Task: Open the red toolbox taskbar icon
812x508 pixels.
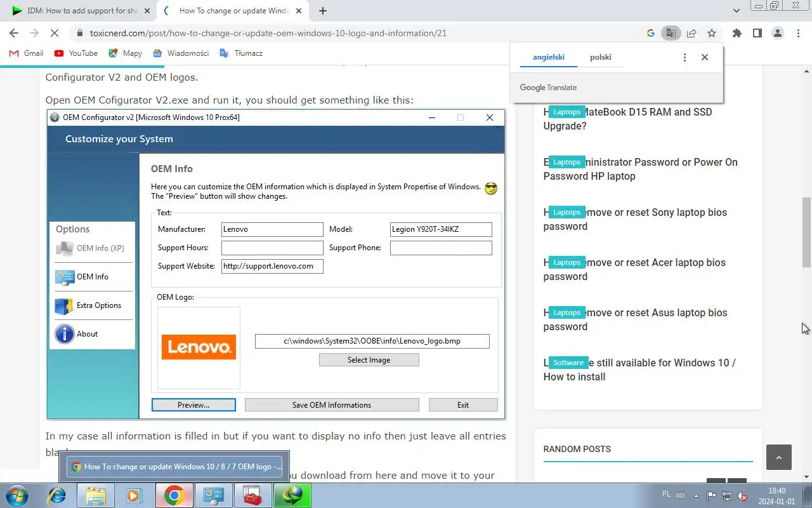Action: click(x=252, y=495)
